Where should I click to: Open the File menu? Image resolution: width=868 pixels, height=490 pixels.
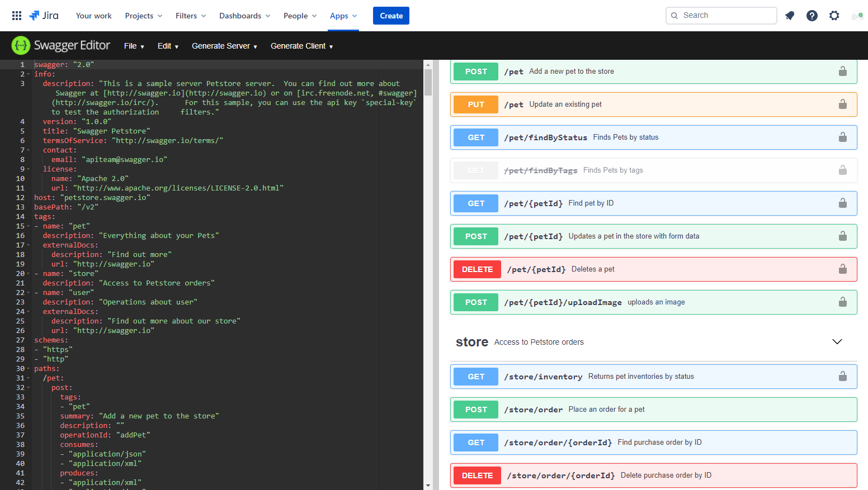(134, 46)
